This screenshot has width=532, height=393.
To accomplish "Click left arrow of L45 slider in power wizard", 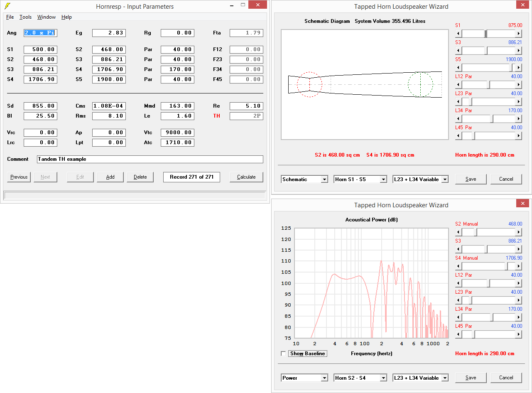I will [x=458, y=334].
